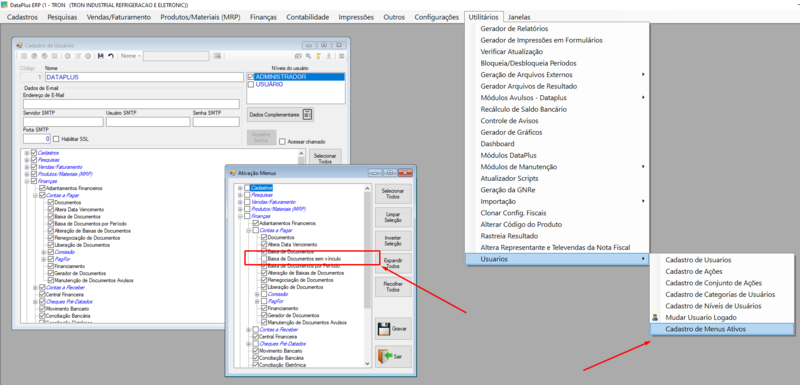Click the scroll up arrow in Ativação Menus tree
The image size is (800, 385).
367,188
